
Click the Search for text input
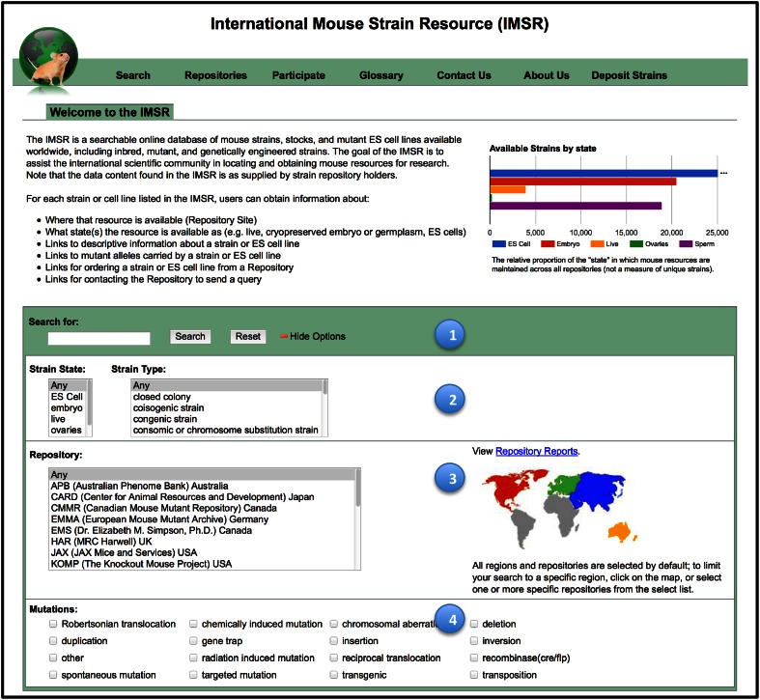pyautogui.click(x=99, y=338)
